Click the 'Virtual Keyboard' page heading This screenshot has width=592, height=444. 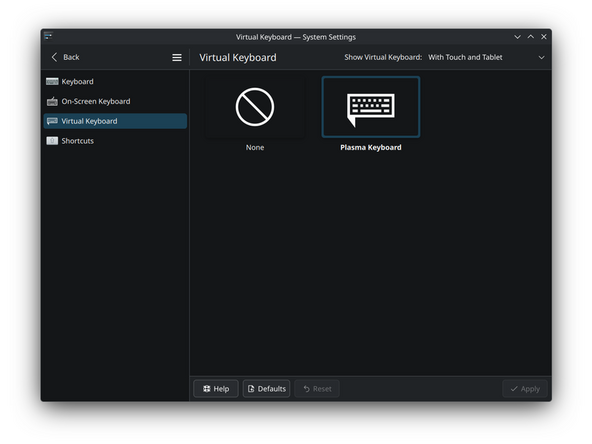click(x=238, y=57)
